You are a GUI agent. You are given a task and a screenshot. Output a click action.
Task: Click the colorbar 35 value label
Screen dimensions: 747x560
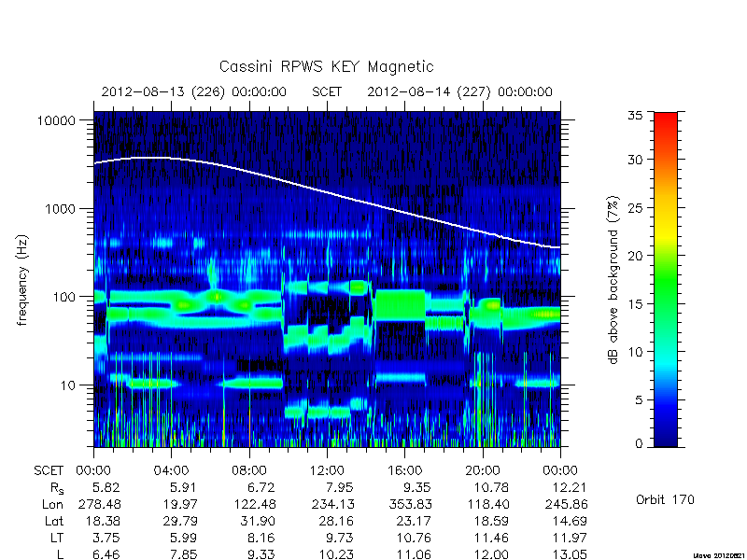click(x=635, y=116)
